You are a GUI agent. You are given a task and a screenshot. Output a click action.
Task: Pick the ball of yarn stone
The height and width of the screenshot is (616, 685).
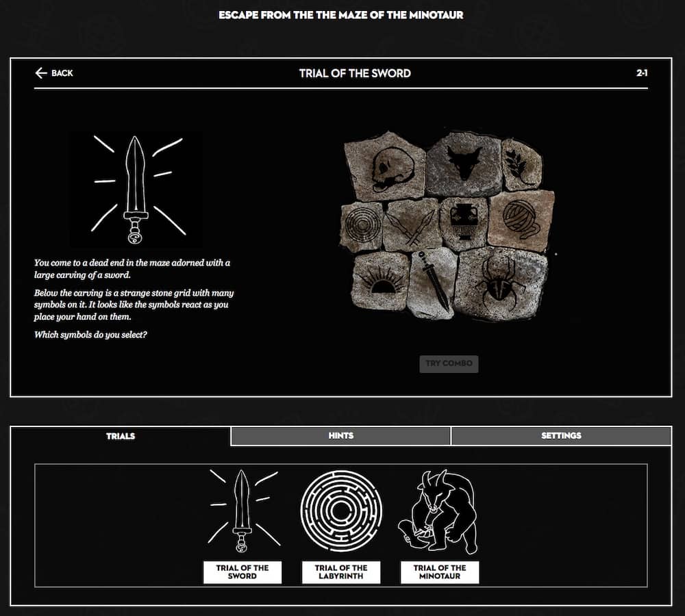click(x=521, y=220)
